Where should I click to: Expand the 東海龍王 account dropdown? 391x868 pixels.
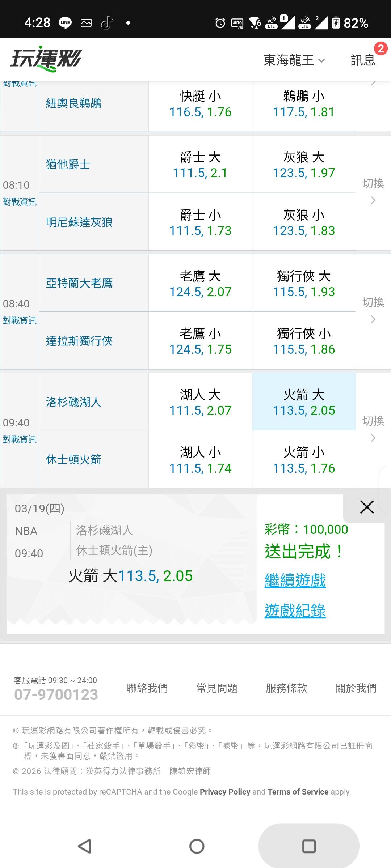[x=294, y=60]
